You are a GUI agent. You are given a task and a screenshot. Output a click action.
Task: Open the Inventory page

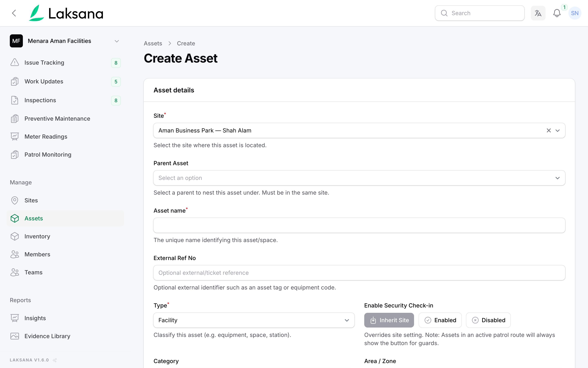pyautogui.click(x=65, y=236)
